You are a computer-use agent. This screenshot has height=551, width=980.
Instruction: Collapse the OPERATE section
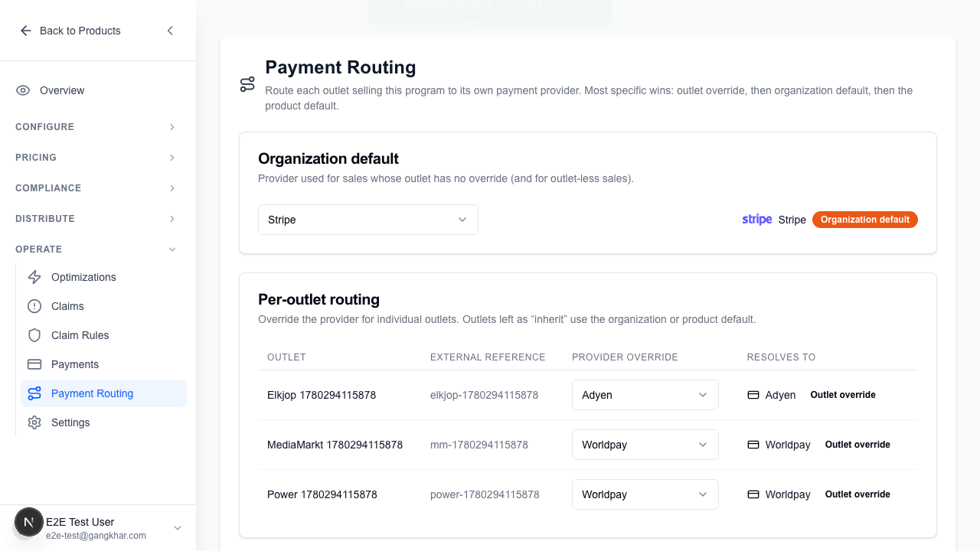[96, 249]
